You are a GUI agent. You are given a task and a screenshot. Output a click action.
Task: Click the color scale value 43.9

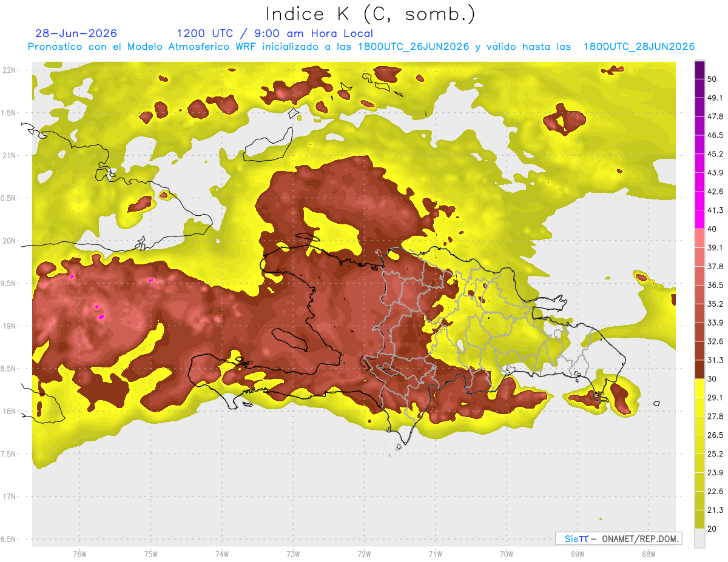(x=715, y=173)
